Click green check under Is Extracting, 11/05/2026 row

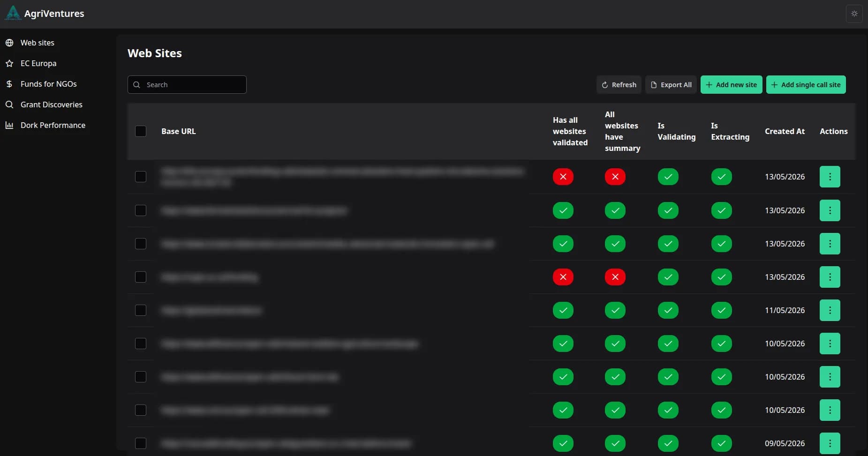721,310
